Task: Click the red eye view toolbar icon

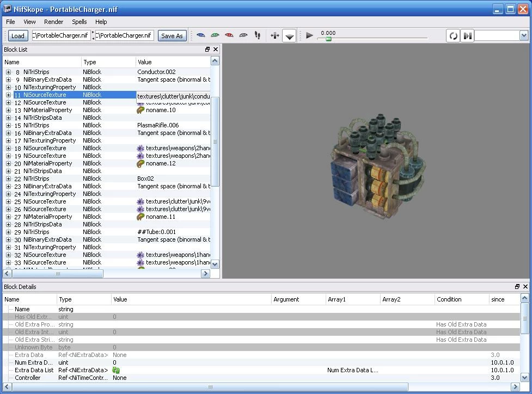Action: (x=229, y=35)
